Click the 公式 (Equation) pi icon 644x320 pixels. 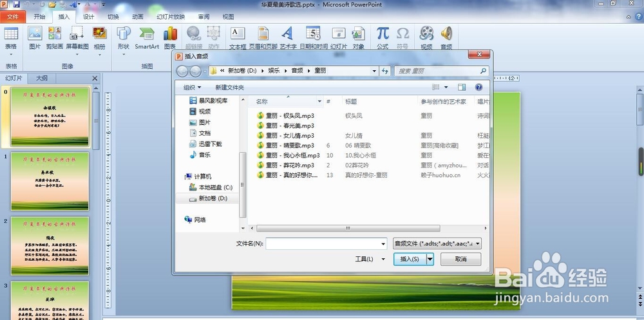click(383, 33)
